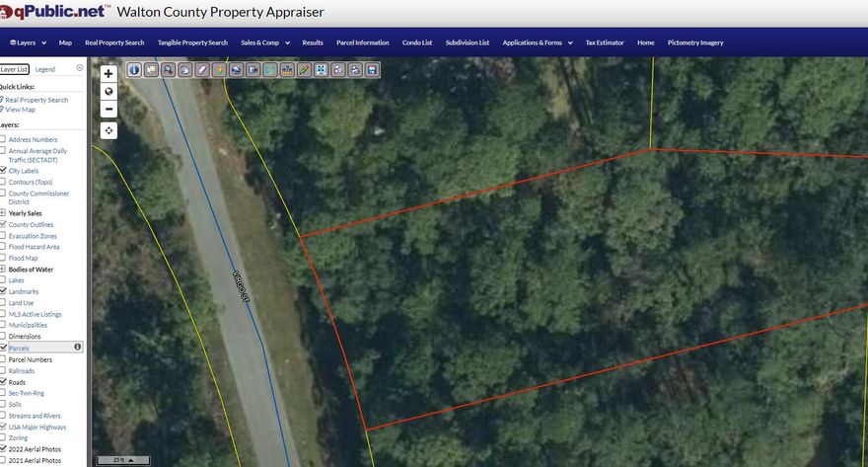Close the layer panel with X icon
Image resolution: width=868 pixels, height=467 pixels.
click(x=80, y=67)
